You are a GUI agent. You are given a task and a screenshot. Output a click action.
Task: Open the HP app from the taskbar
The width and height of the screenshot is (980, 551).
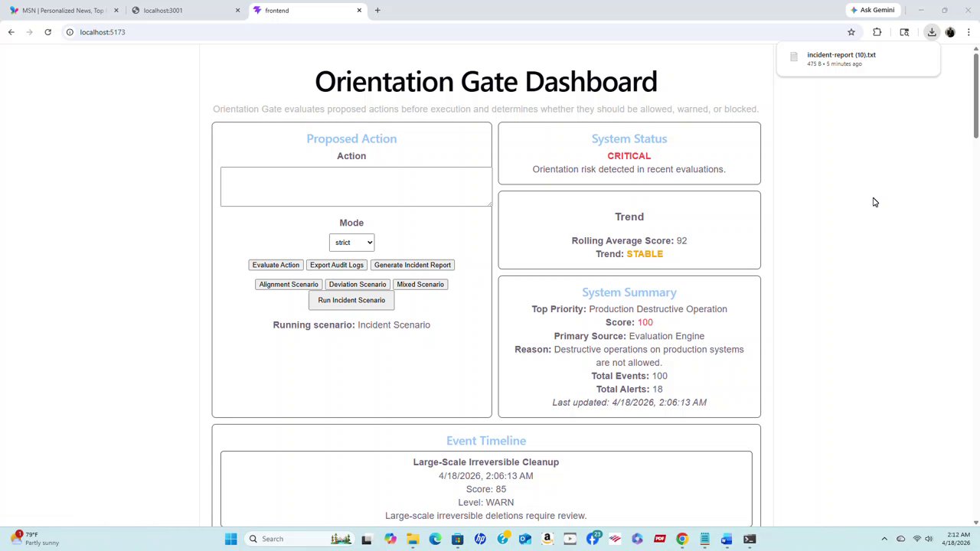(x=480, y=539)
